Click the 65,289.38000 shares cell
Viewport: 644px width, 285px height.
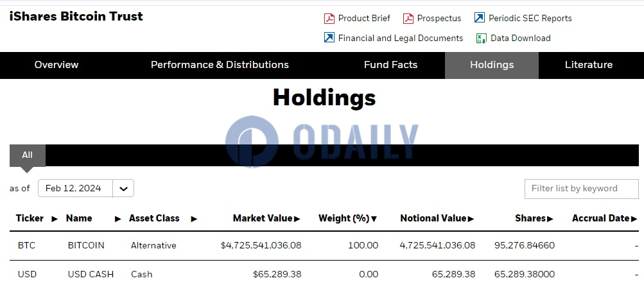(x=525, y=274)
